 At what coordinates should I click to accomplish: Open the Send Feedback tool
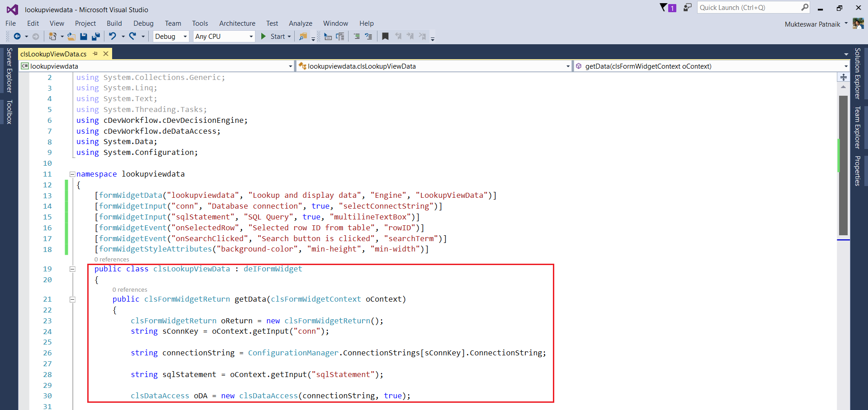(x=687, y=7)
